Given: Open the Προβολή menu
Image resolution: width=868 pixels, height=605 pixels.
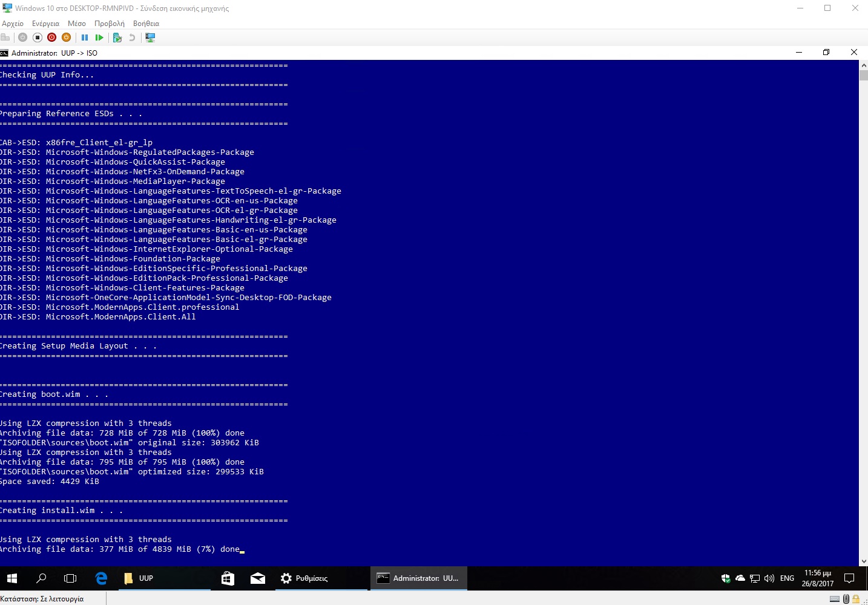Looking at the screenshot, I should pos(110,24).
